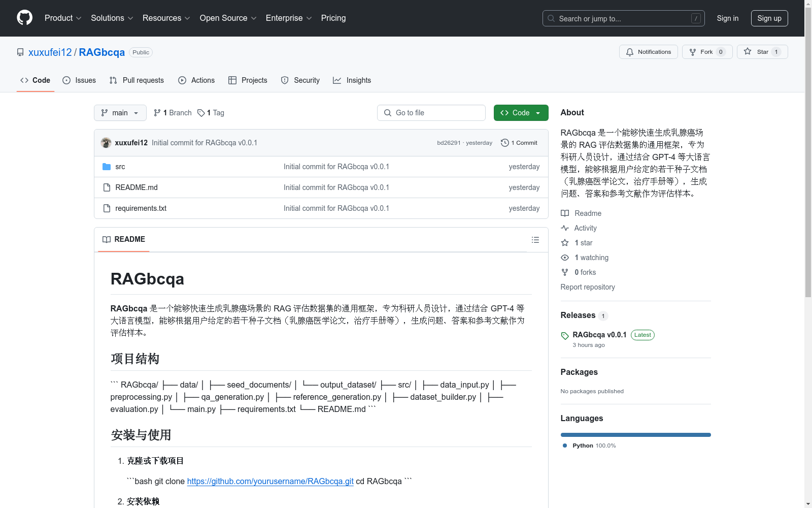Click Report repository

click(x=588, y=287)
